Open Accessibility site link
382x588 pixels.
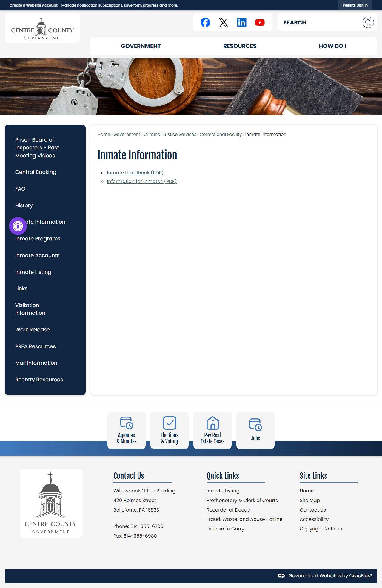314,519
